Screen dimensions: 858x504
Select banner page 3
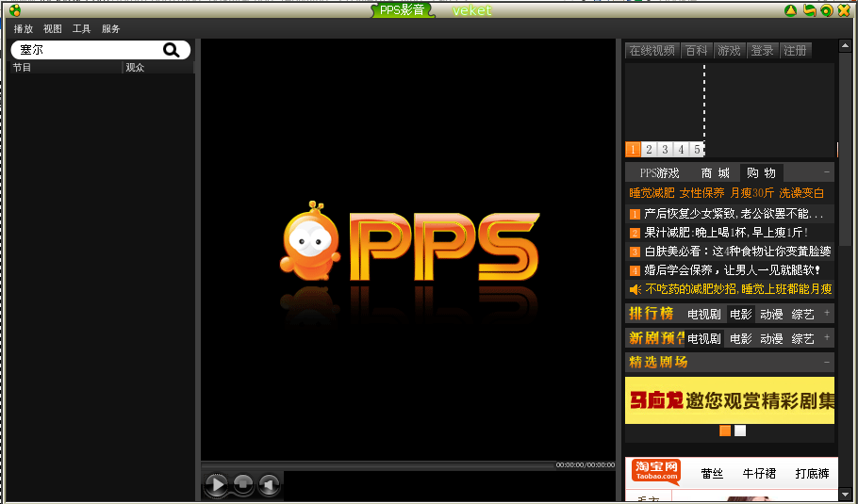tap(665, 149)
